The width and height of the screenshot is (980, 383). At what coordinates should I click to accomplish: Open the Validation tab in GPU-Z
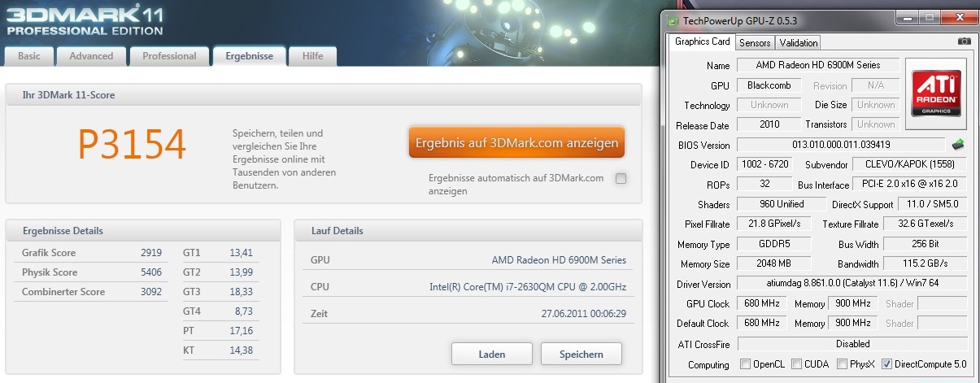point(799,42)
